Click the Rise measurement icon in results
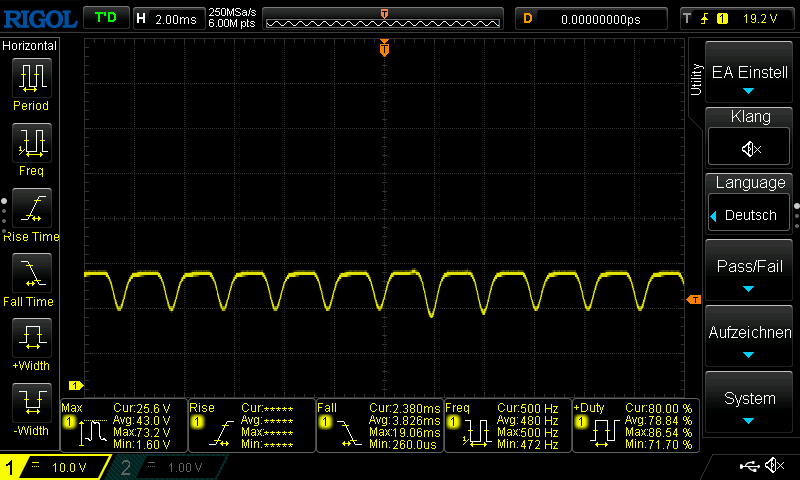800x480 pixels. point(221,433)
